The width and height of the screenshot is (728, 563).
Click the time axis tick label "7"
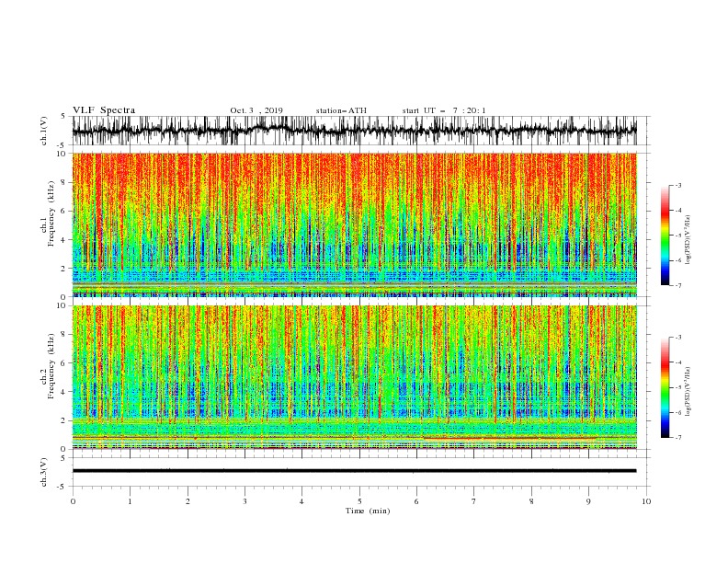[x=474, y=501]
